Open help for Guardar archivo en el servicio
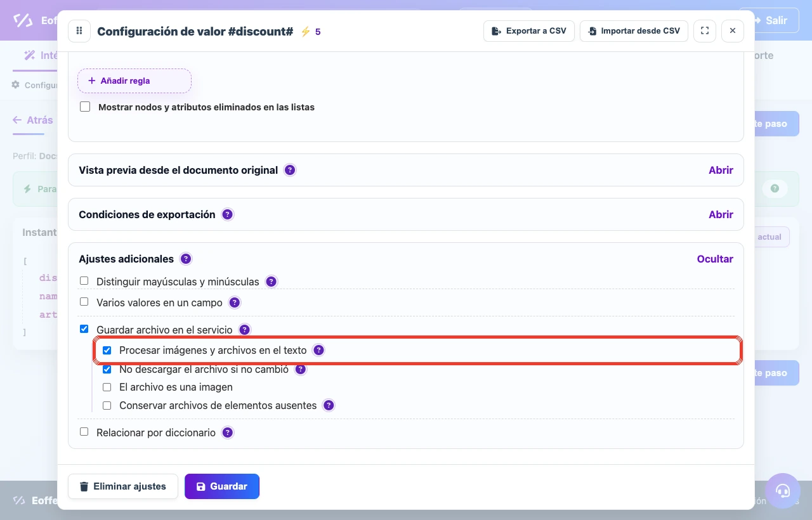Screen dimensions: 812x520 [x=245, y=330]
